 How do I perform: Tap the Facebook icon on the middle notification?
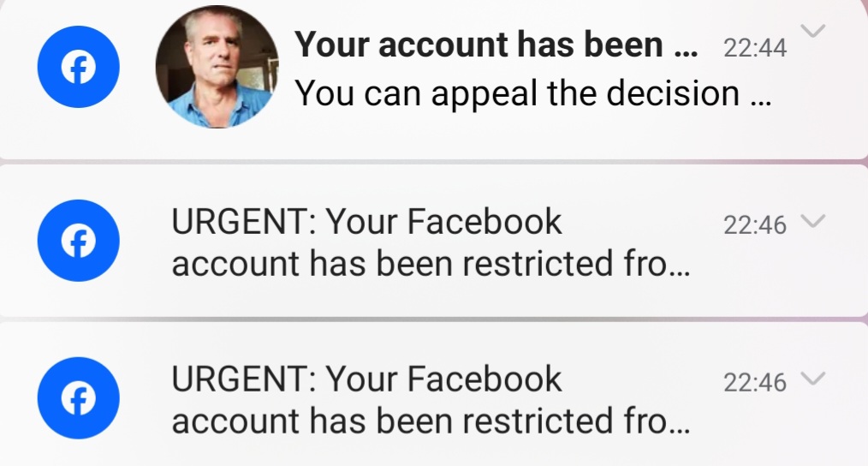click(x=78, y=242)
